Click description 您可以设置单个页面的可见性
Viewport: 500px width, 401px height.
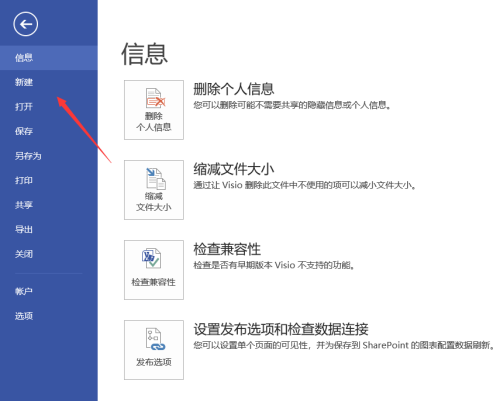[x=344, y=345]
